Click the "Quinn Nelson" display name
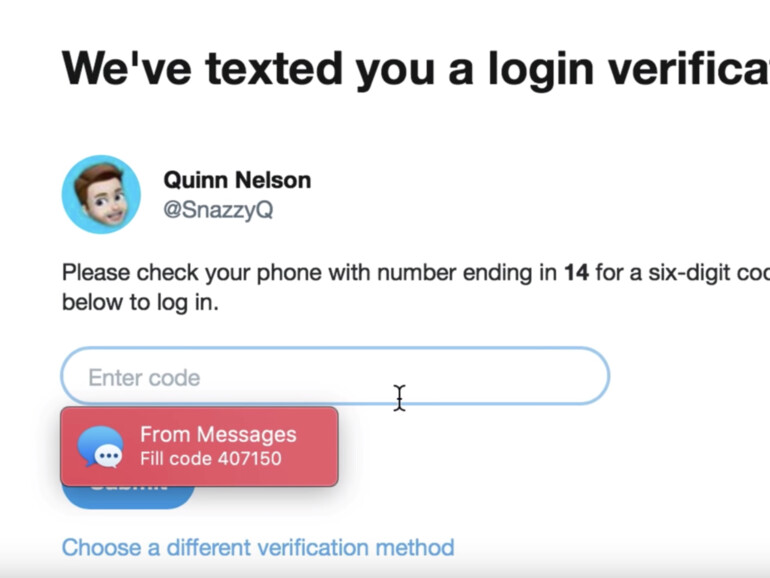 (237, 180)
